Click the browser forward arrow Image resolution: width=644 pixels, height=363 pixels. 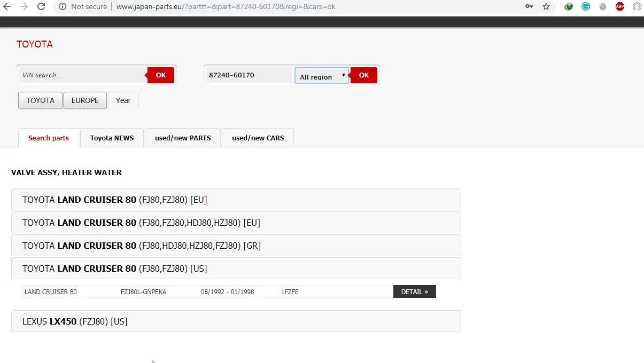[x=24, y=6]
